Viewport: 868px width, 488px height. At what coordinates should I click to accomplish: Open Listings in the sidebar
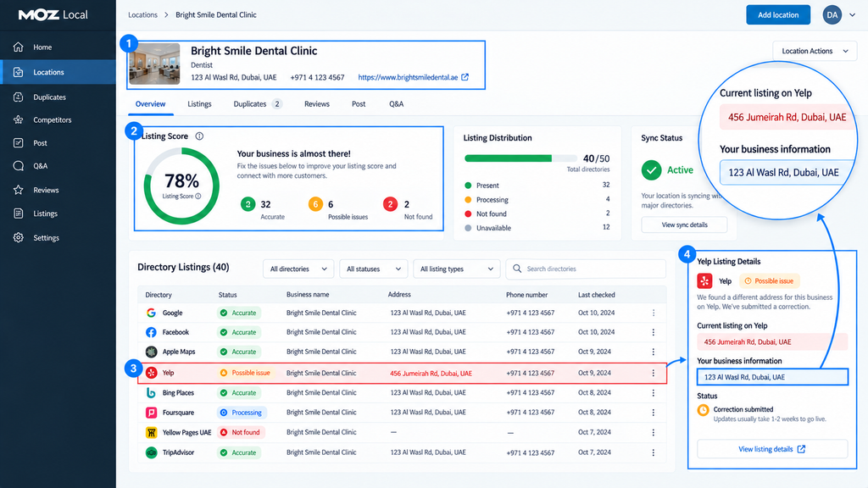tap(45, 213)
